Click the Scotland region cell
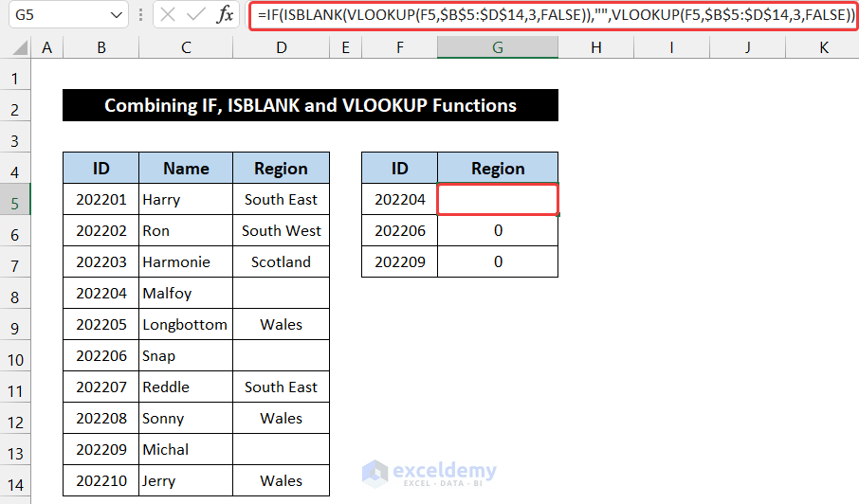Screen dimensions: 859x504 (x=281, y=261)
